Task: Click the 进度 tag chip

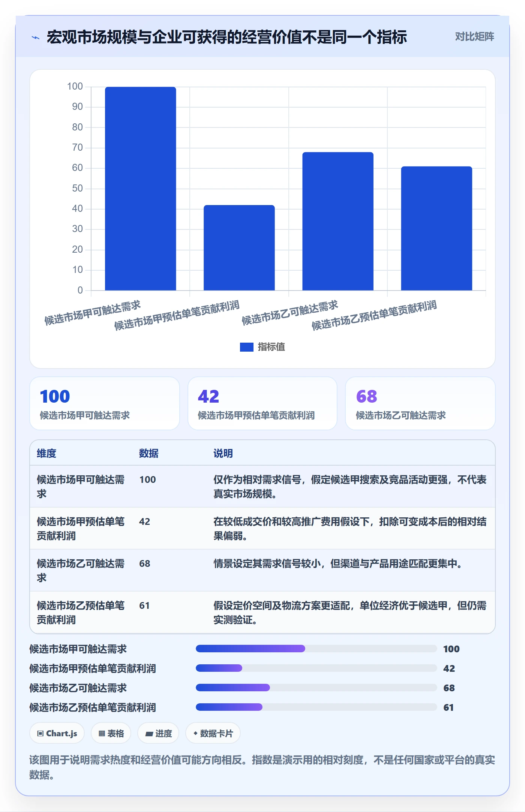Action: (158, 733)
